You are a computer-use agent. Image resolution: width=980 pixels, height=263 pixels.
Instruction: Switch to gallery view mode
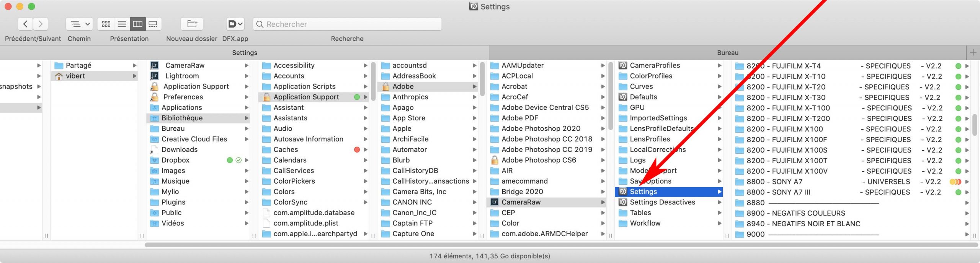pos(153,24)
